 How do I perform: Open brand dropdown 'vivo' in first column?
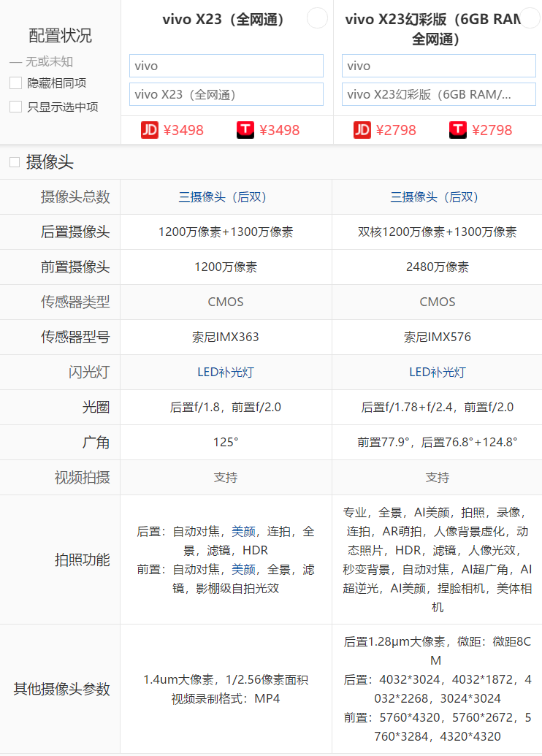(226, 66)
